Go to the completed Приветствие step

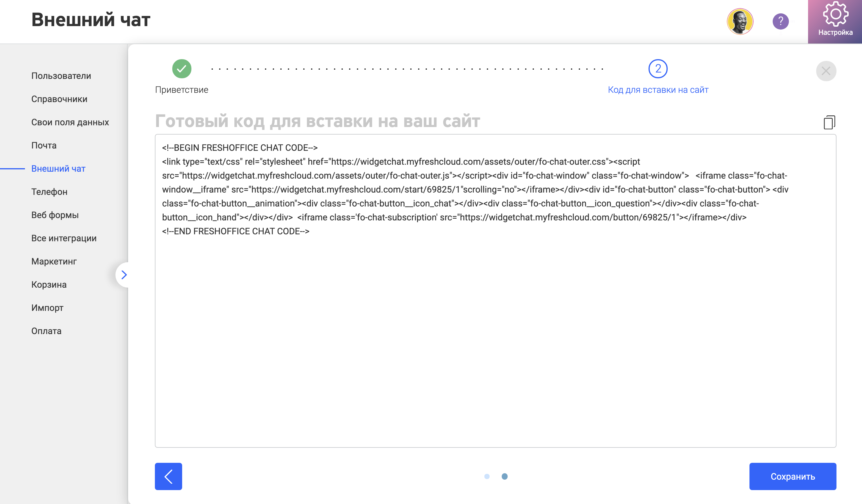pos(182,69)
